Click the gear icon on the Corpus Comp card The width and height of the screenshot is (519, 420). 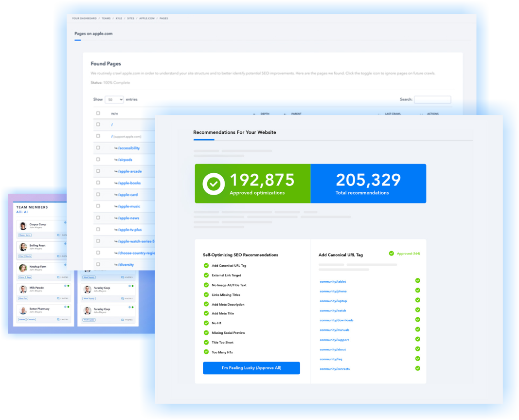point(65,222)
